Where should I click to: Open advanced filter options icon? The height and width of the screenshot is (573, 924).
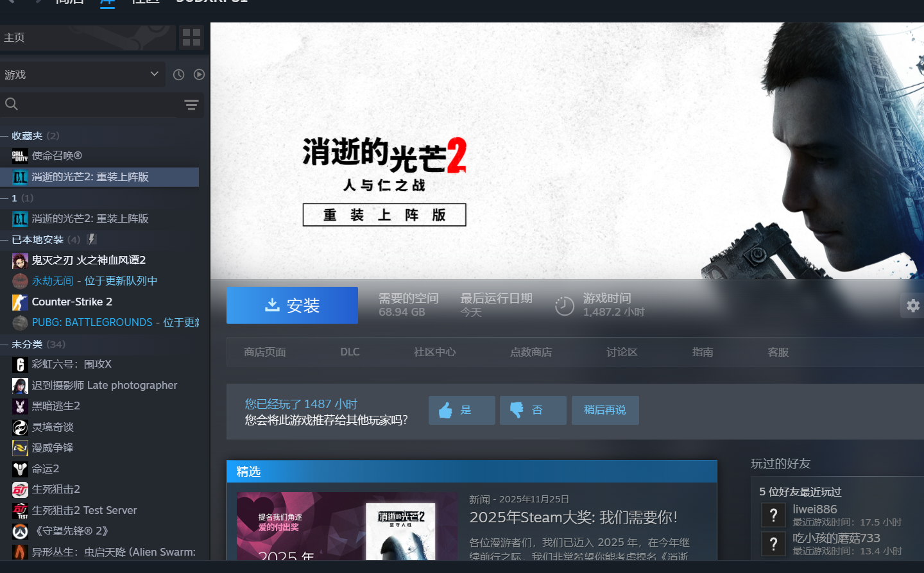pyautogui.click(x=191, y=105)
